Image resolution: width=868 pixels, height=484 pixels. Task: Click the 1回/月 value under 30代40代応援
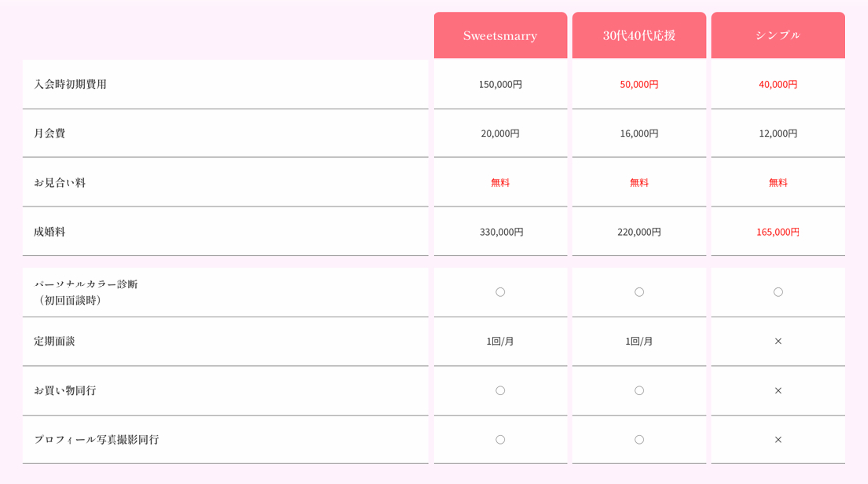[x=639, y=341]
